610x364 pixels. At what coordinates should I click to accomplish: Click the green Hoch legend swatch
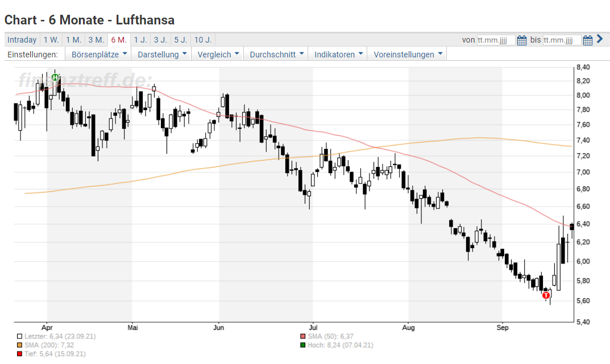(x=302, y=345)
